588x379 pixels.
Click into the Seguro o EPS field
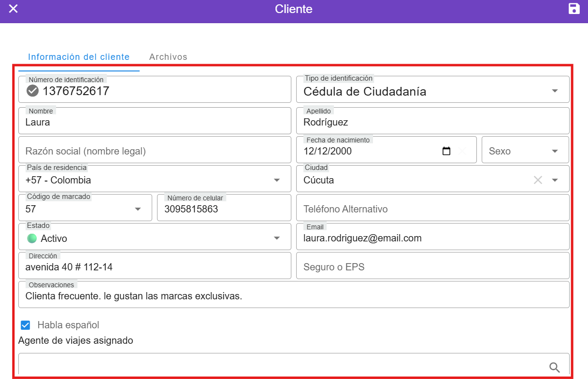[x=432, y=267]
